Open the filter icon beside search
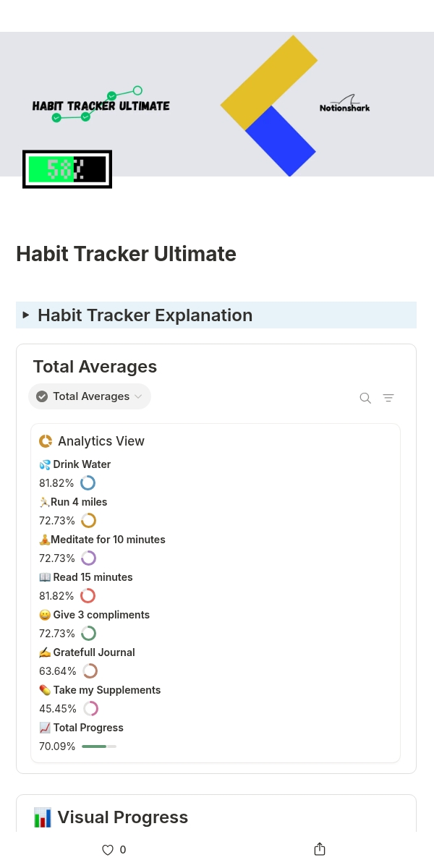This screenshot has height=868, width=434. pyautogui.click(x=388, y=398)
